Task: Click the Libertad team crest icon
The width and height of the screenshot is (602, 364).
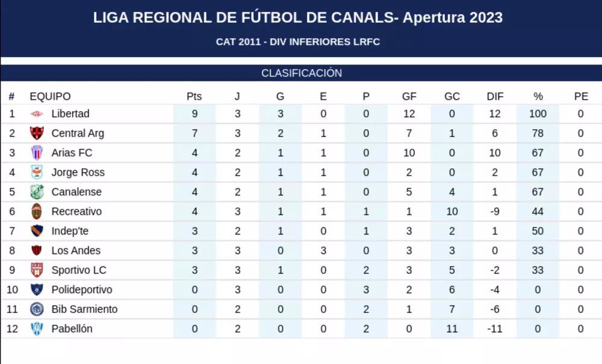Action: pos(37,114)
